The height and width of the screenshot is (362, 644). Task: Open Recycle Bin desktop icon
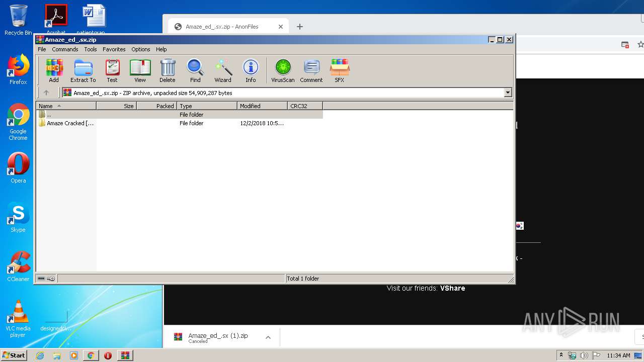click(18, 20)
